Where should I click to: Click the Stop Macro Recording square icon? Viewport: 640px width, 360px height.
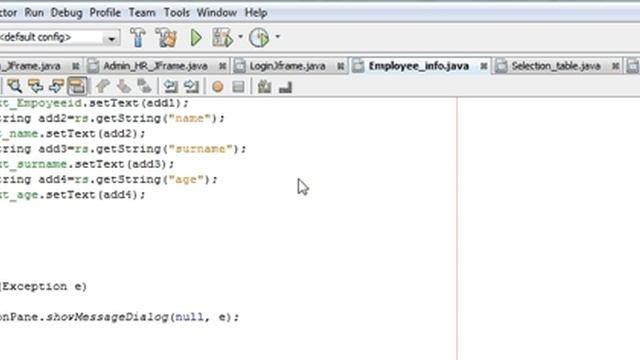tap(238, 87)
